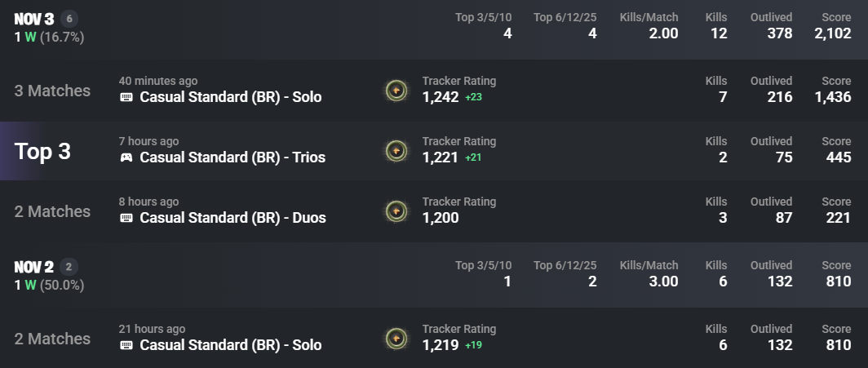Image resolution: width=868 pixels, height=368 pixels.
Task: Click the rating badge icon next to 1,242
Action: 396,91
